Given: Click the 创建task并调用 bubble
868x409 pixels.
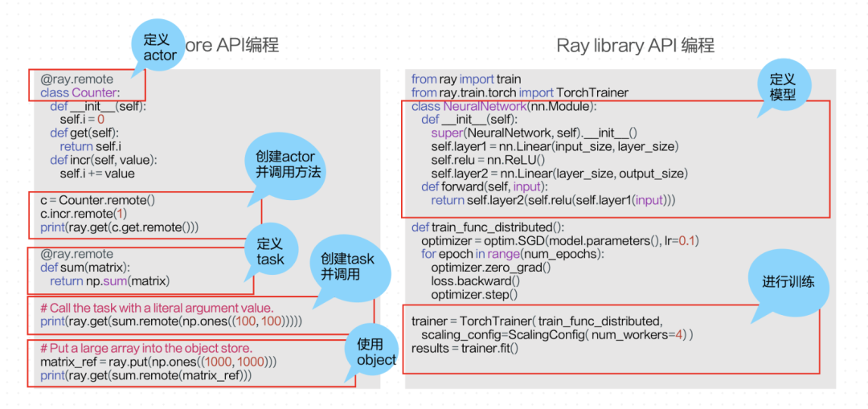Looking at the screenshot, I should [350, 269].
